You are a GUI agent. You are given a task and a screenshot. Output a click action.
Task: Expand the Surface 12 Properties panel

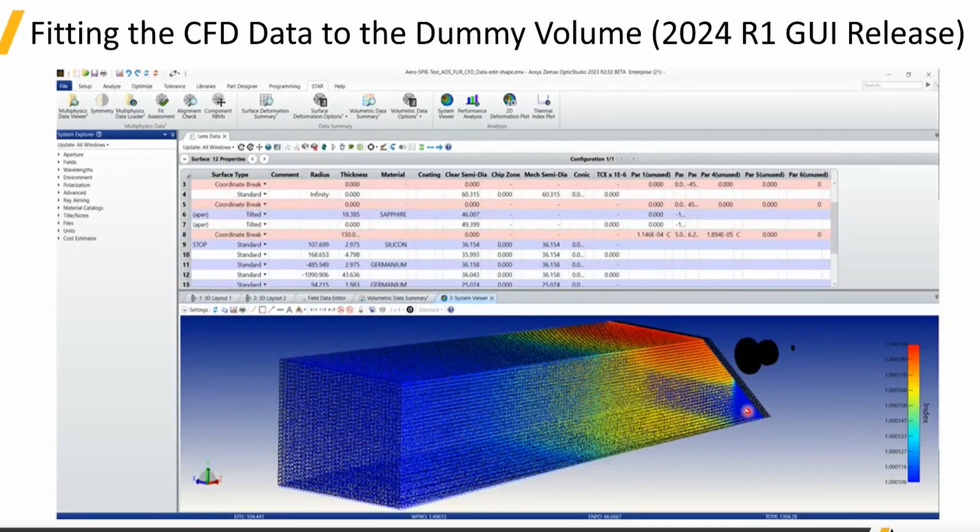[185, 159]
